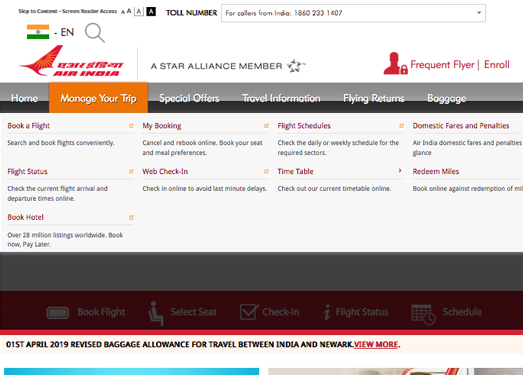Click the Flight Status quick-bar label

pos(362,312)
